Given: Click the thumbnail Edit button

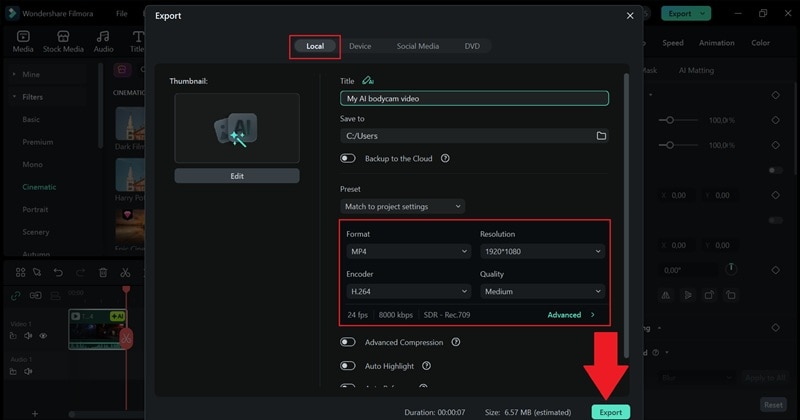Looking at the screenshot, I should click(x=237, y=176).
